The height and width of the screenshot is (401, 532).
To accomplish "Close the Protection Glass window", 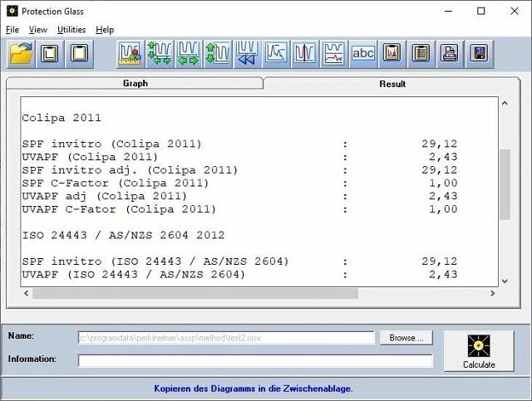I will (515, 11).
